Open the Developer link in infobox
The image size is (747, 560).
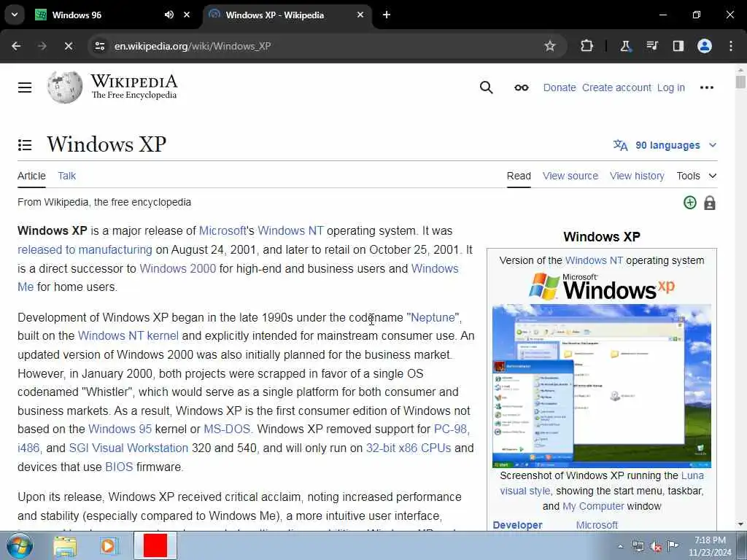(517, 525)
